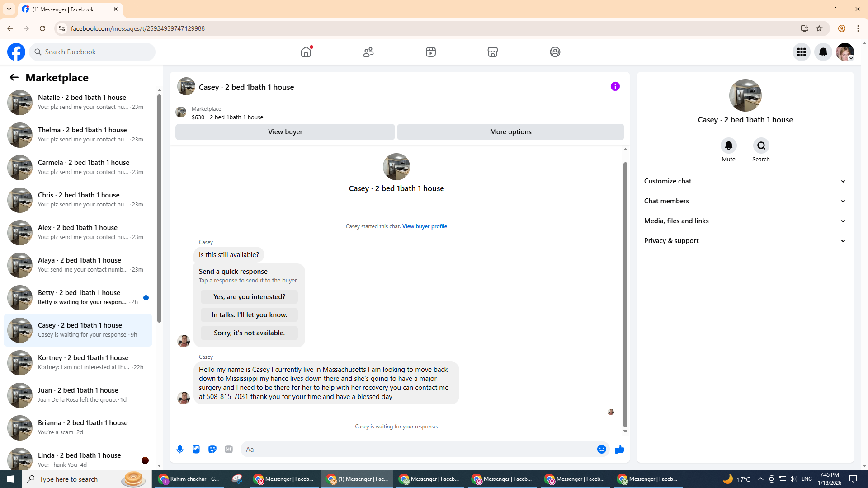Open the View buyer profile link

pyautogui.click(x=424, y=226)
